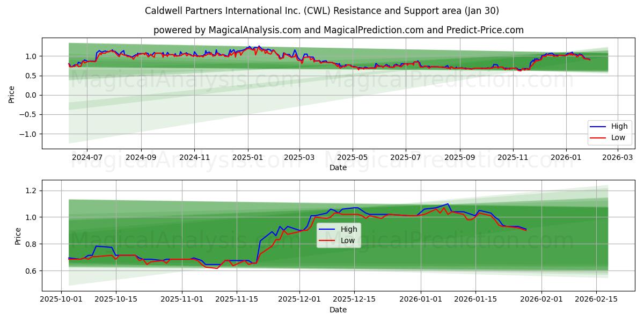644x322 pixels.
Task: Click the 'powered by MagicalAnalysis.com' subtitle
Action: 339,30
